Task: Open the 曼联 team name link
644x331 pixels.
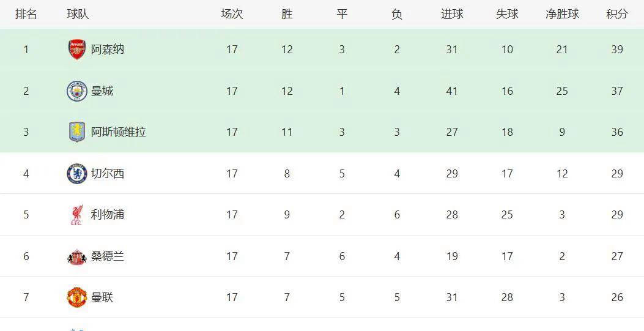Action: point(102,297)
